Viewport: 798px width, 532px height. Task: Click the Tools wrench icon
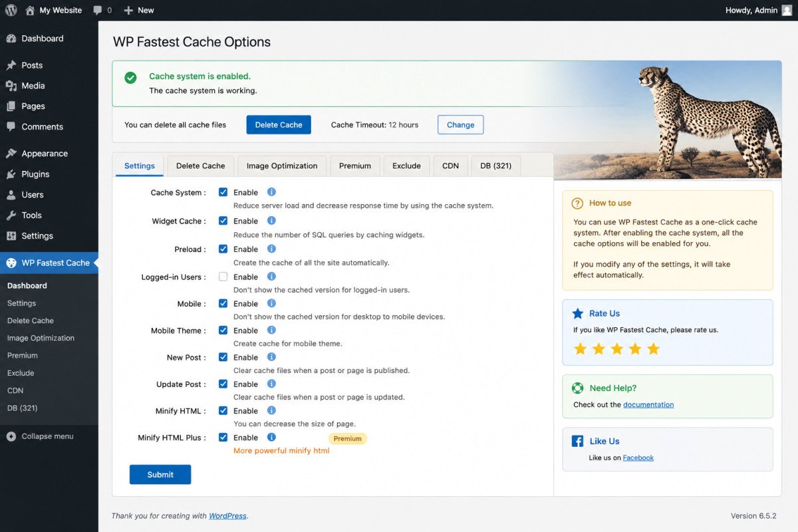pyautogui.click(x=11, y=215)
